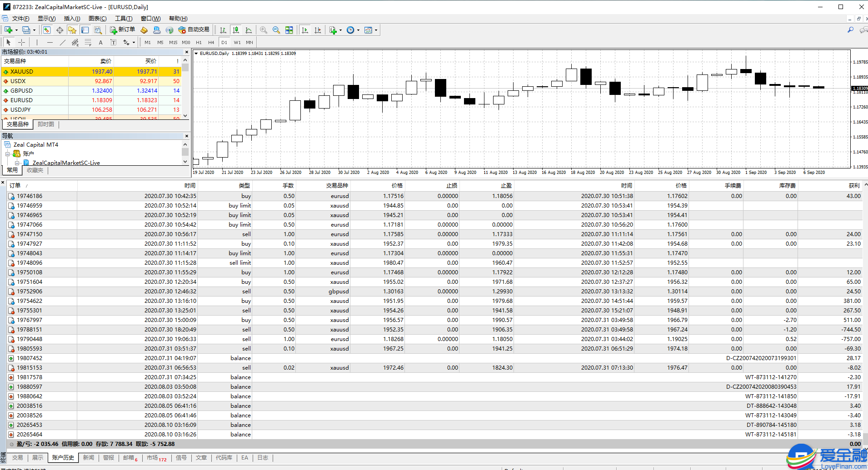Open the MetaEditor yellow book icon
The image size is (868, 470).
tap(144, 30)
